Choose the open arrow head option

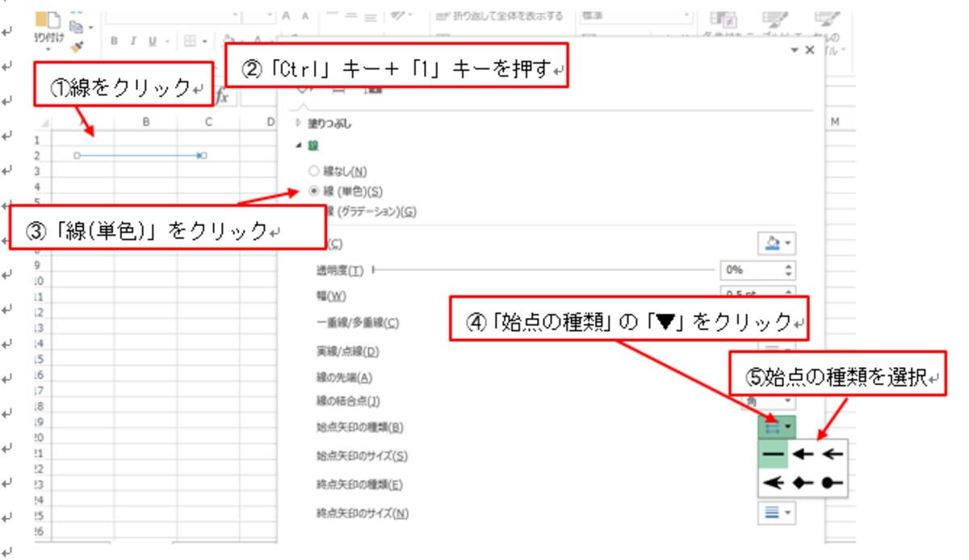pos(831,454)
